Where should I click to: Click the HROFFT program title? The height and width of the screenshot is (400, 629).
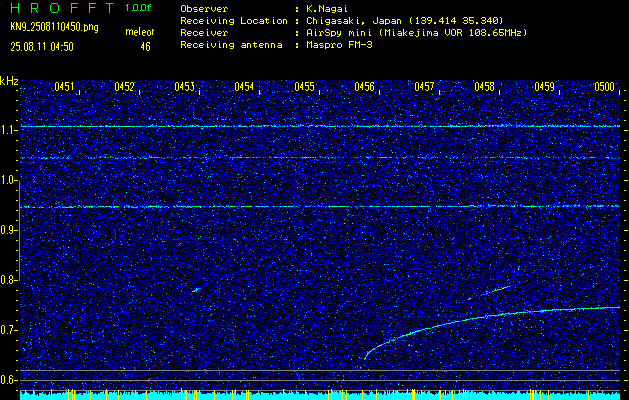click(x=62, y=8)
